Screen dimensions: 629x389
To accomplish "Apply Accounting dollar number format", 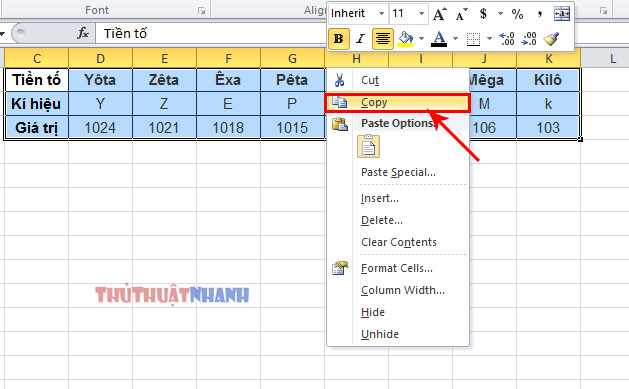I will 483,14.
